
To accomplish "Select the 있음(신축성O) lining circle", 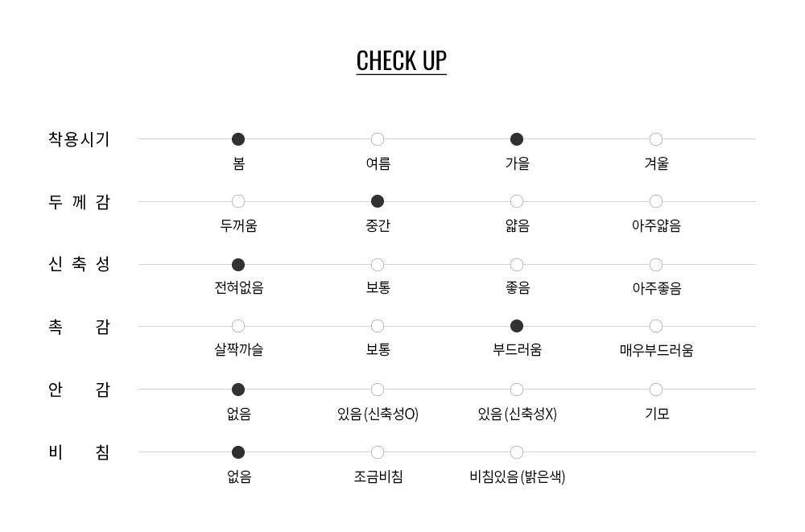I will [x=378, y=390].
